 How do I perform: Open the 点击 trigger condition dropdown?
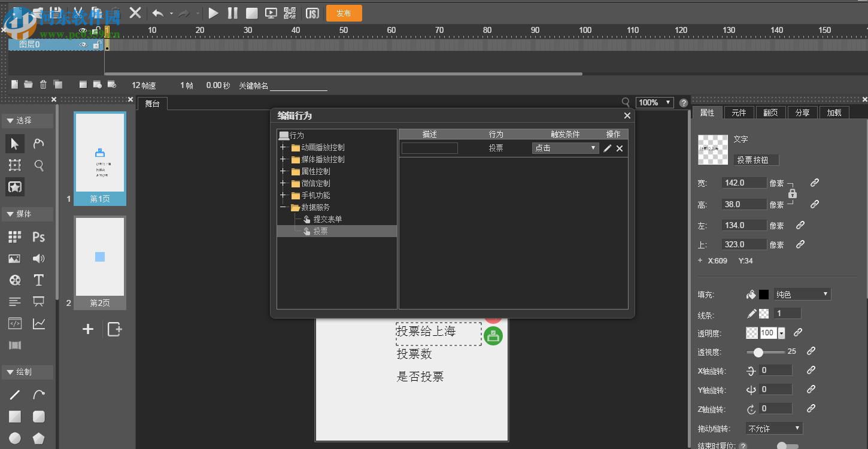564,148
